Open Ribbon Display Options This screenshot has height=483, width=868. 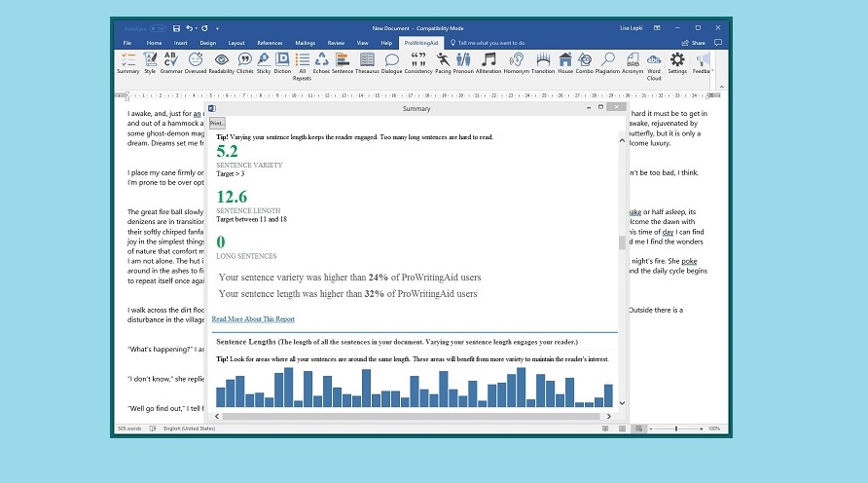pos(657,27)
